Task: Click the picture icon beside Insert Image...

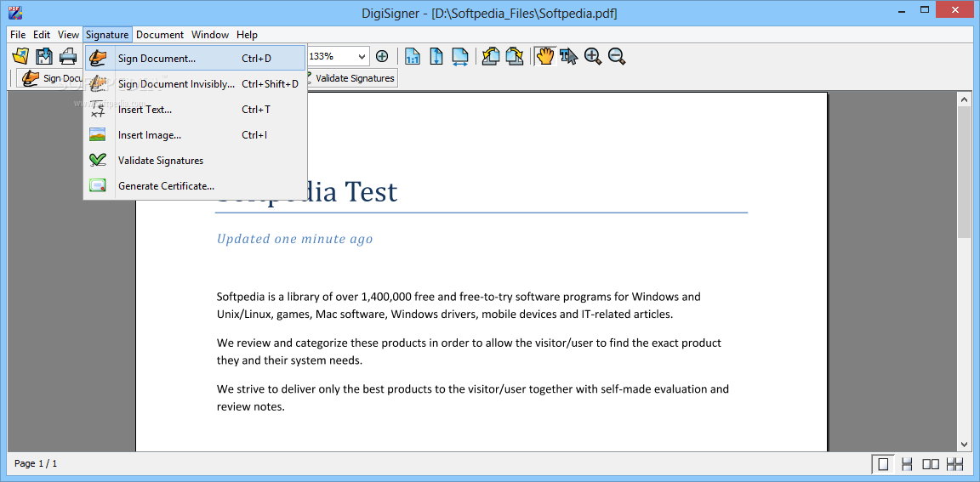Action: point(98,134)
